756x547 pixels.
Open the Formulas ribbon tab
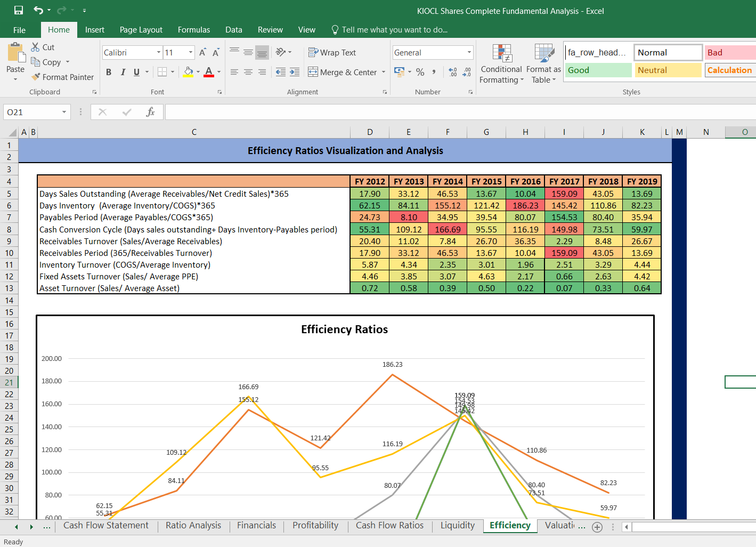pos(194,30)
